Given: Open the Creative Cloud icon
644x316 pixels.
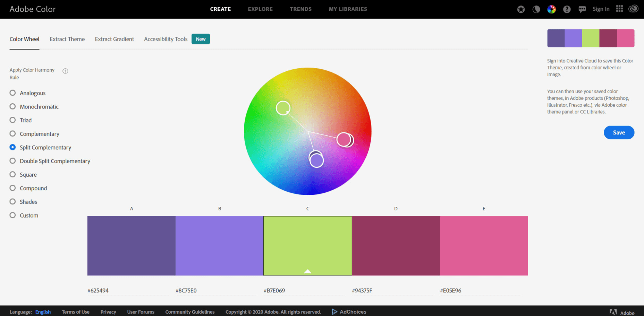Looking at the screenshot, I should pos(633,9).
